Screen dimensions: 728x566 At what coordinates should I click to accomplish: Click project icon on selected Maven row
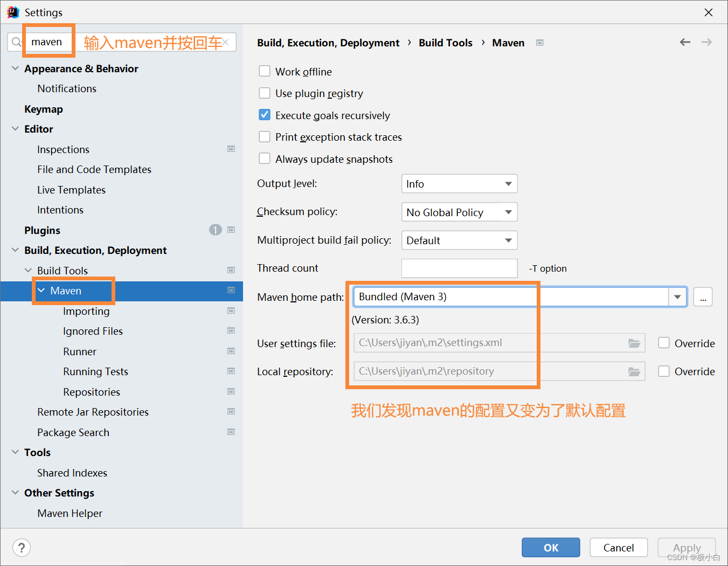tap(231, 290)
